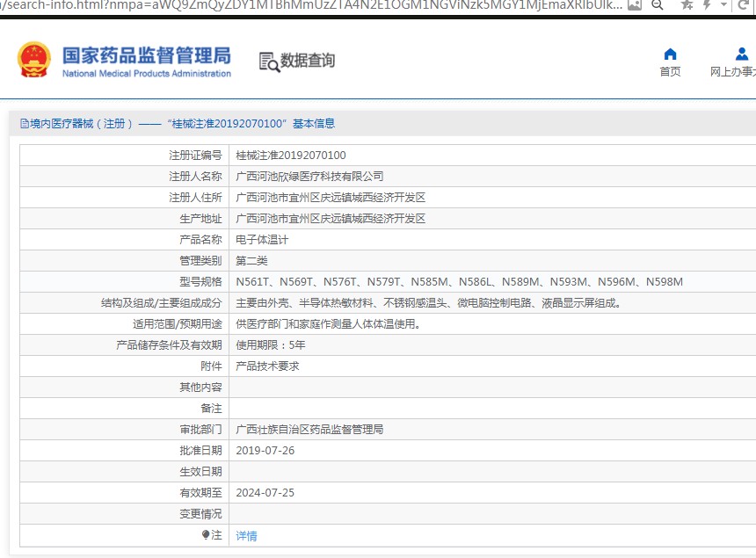Click the image icon in address bar
This screenshot has height=558, width=756.
point(634,5)
